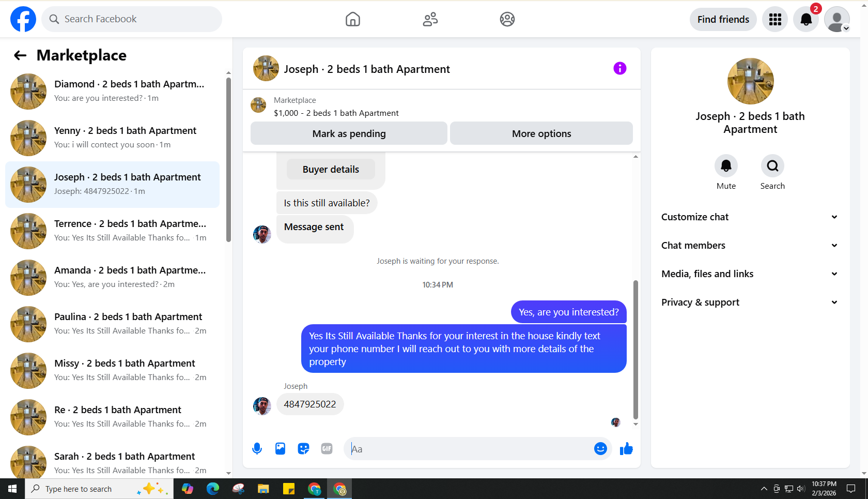
Task: Open Terrence conversation in list
Action: [113, 231]
